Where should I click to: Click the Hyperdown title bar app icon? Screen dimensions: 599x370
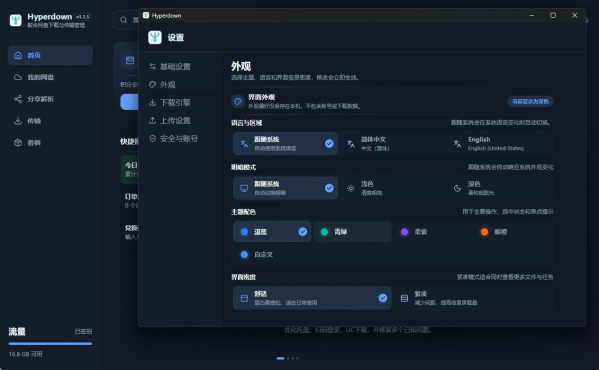coord(146,15)
